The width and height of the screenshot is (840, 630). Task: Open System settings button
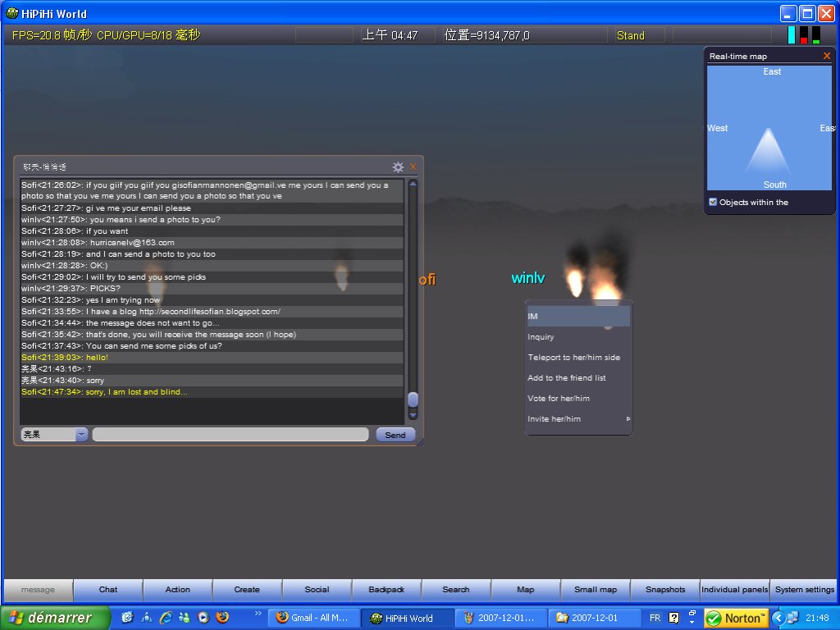click(x=804, y=590)
